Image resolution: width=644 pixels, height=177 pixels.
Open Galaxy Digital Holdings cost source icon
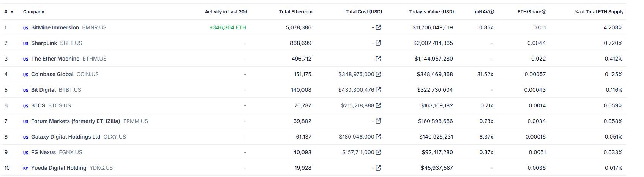(378, 137)
